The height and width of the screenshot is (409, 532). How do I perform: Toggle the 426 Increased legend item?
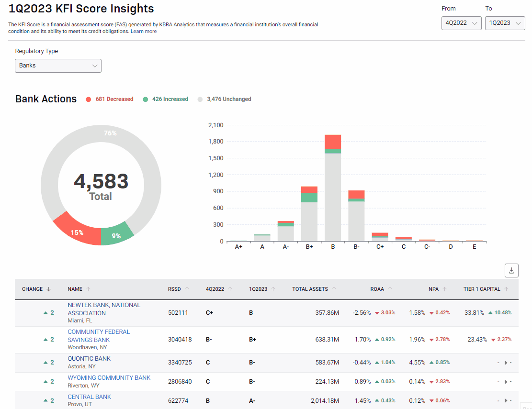165,99
